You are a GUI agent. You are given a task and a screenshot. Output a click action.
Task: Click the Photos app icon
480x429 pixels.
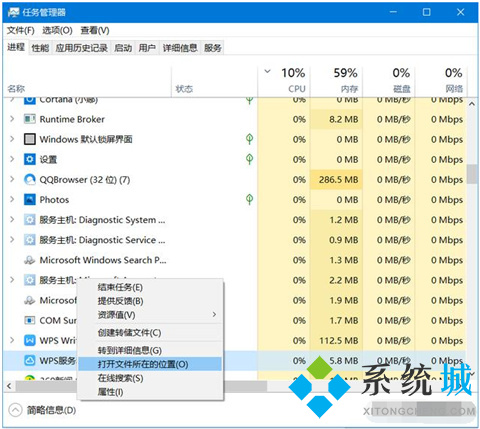tap(30, 199)
